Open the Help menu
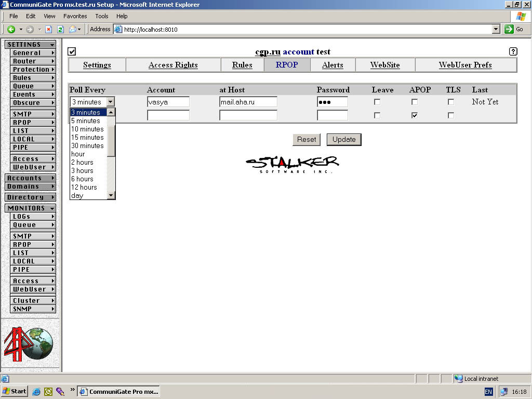The height and width of the screenshot is (399, 532). tap(122, 16)
